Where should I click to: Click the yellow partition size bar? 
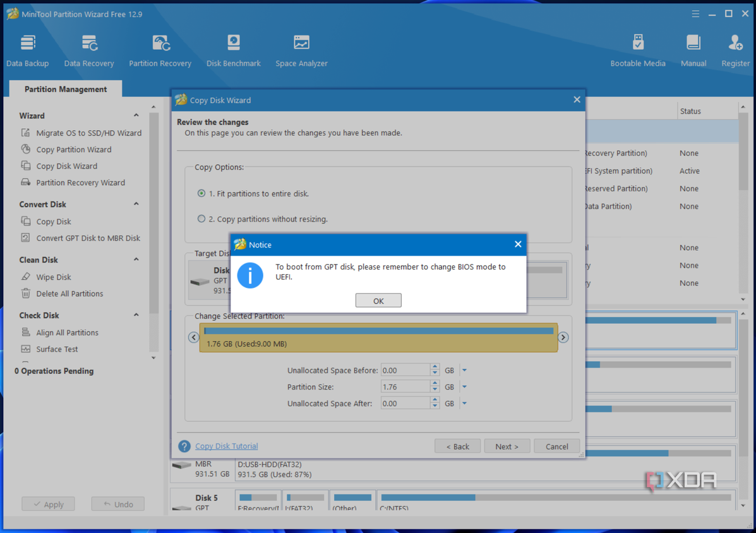(x=378, y=337)
